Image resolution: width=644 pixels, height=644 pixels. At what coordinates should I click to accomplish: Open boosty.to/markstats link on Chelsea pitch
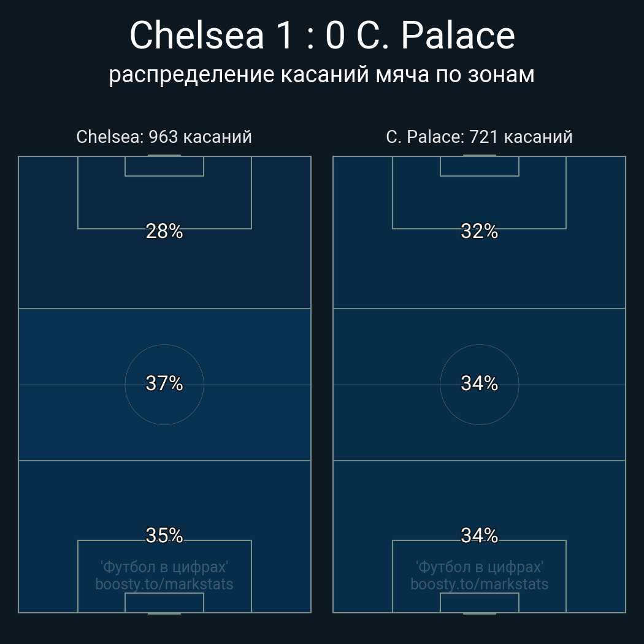coord(164,584)
